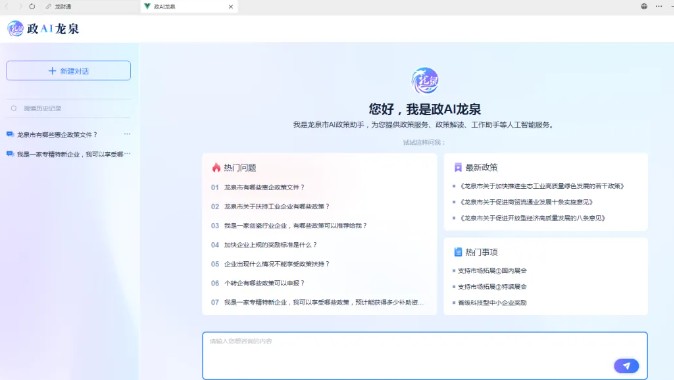Send message with paper plane button
Image resolution: width=674 pixels, height=380 pixels.
point(626,366)
